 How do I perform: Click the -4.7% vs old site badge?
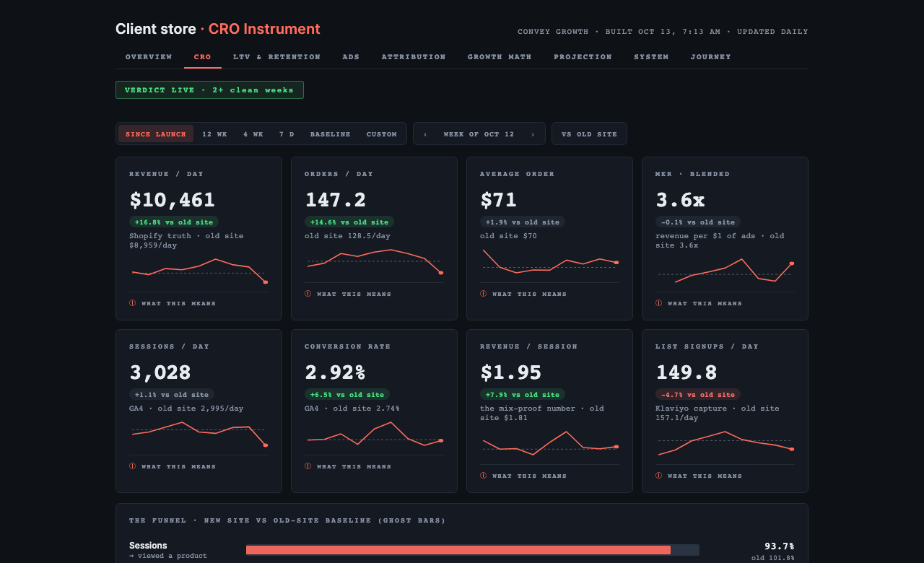coord(698,395)
